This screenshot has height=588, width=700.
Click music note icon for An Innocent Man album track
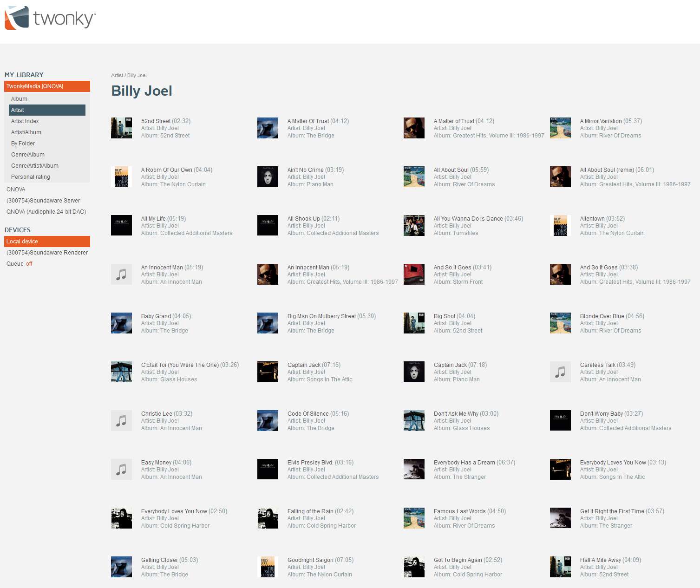[x=121, y=274]
